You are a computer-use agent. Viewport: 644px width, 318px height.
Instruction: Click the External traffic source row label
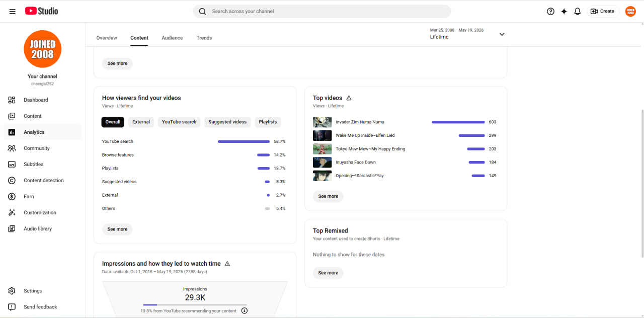(x=110, y=195)
